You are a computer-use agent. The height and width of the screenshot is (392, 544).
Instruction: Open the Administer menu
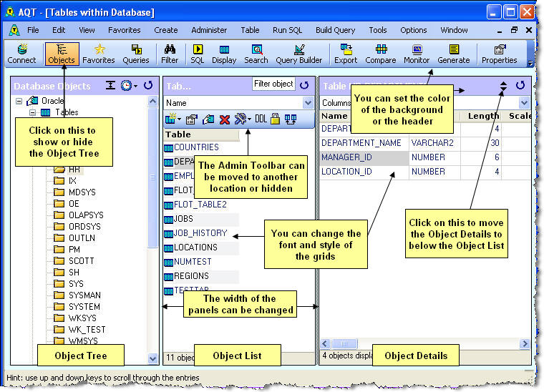[209, 30]
